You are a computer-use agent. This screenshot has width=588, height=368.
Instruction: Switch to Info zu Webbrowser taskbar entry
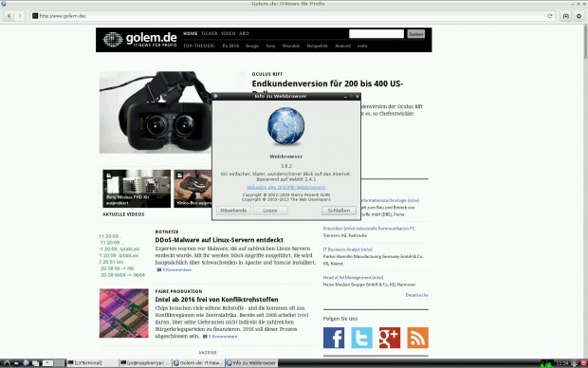[x=251, y=362]
